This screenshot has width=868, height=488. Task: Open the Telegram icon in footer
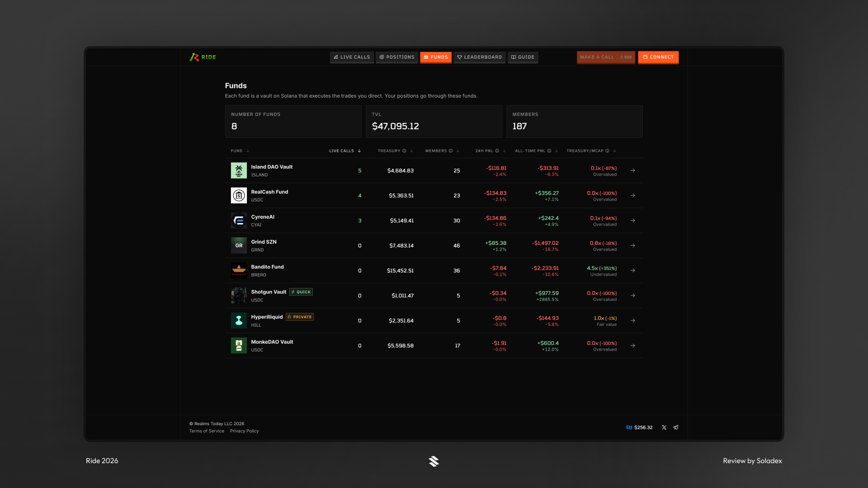(x=676, y=427)
